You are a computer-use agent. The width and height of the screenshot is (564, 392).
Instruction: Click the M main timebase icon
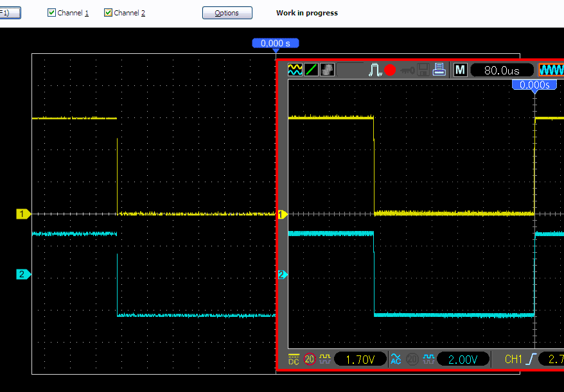click(x=460, y=70)
